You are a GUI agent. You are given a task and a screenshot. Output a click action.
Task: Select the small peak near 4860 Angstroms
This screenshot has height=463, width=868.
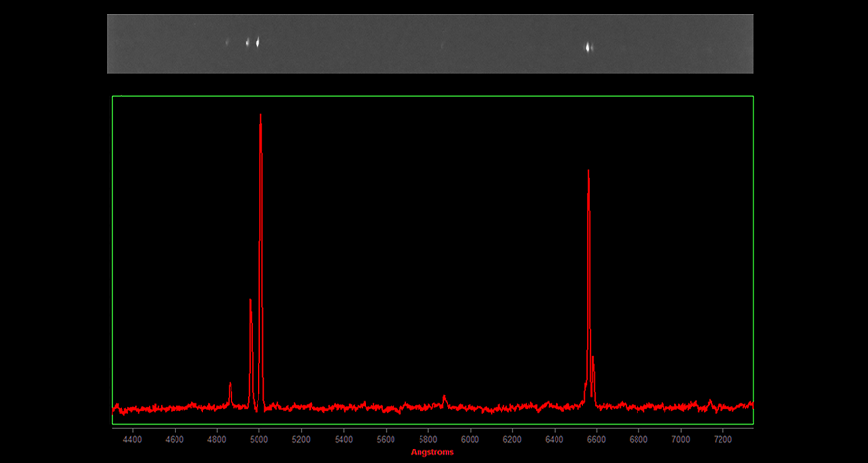[x=230, y=385]
